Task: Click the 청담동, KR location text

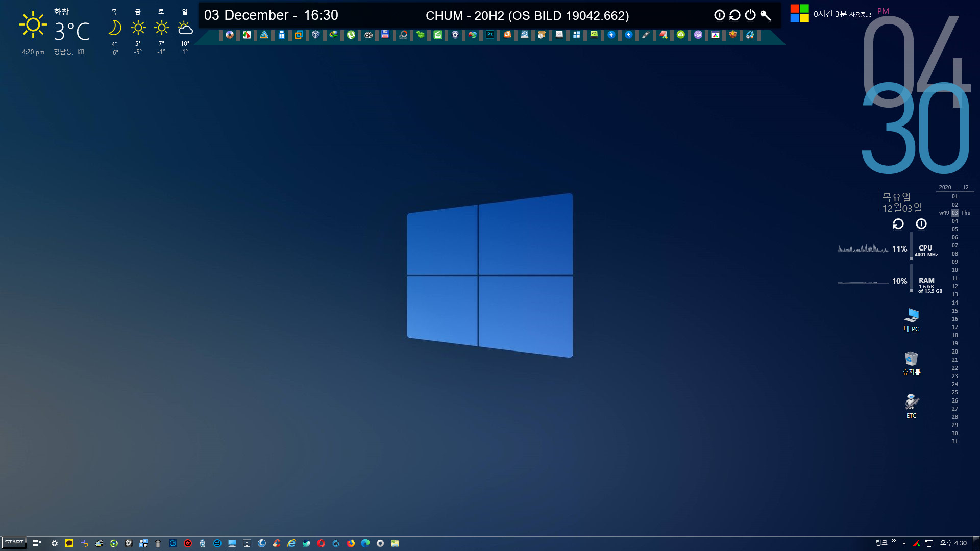Action: [x=69, y=52]
